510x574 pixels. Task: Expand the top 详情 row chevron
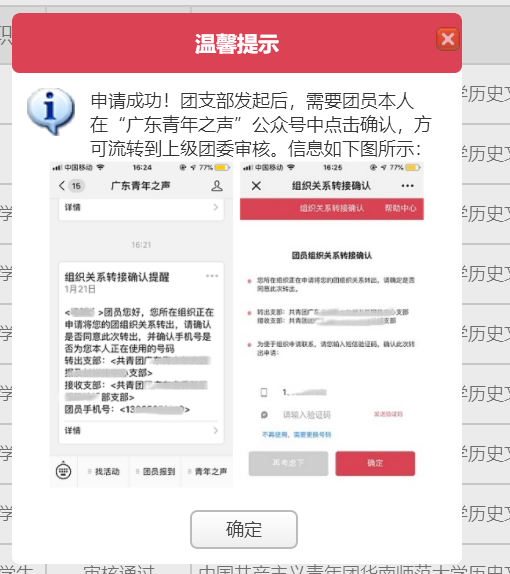click(215, 207)
